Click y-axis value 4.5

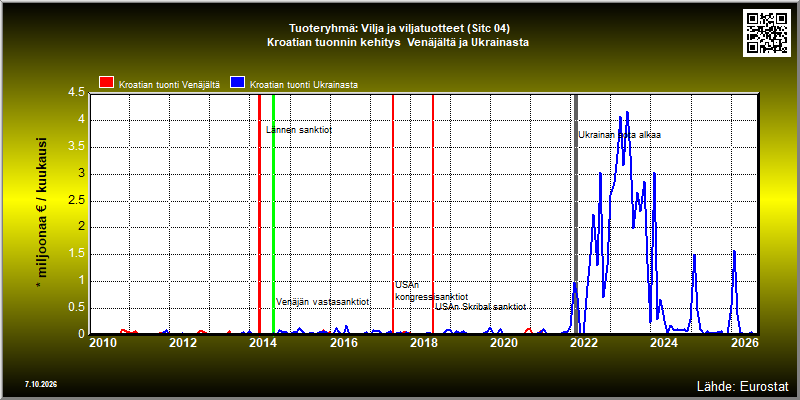click(77, 93)
